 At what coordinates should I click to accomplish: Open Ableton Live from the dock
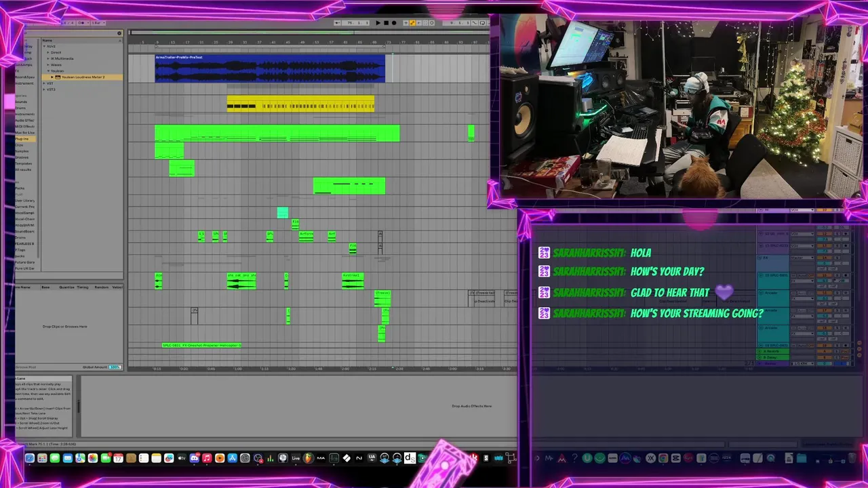296,458
